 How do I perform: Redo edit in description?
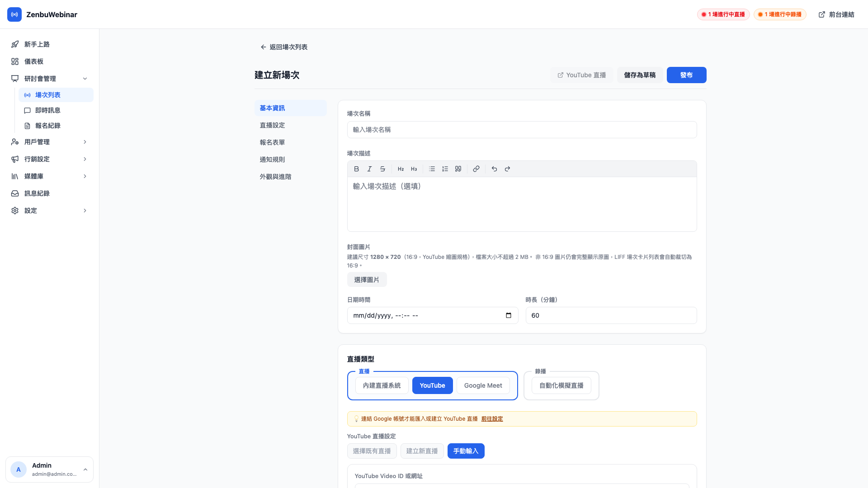507,169
